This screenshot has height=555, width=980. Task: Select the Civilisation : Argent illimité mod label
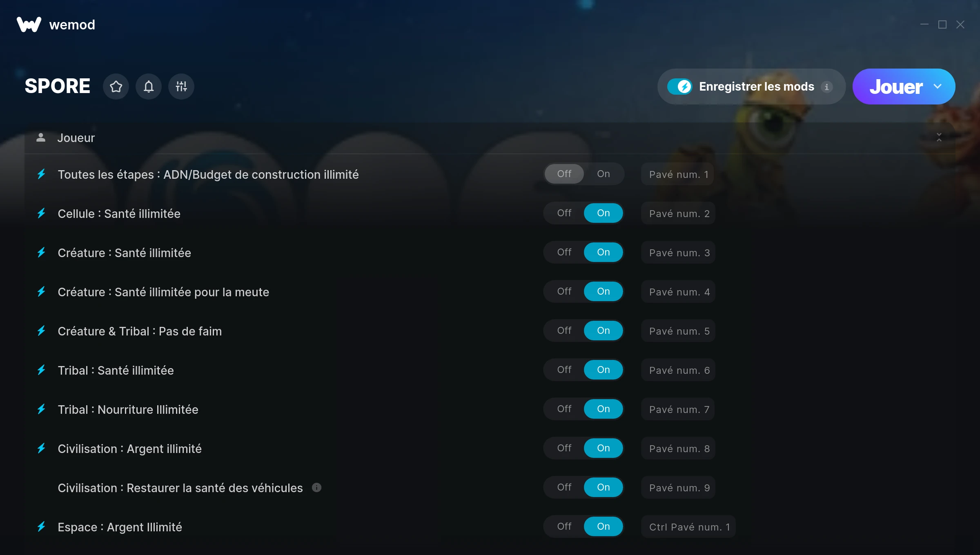tap(130, 448)
